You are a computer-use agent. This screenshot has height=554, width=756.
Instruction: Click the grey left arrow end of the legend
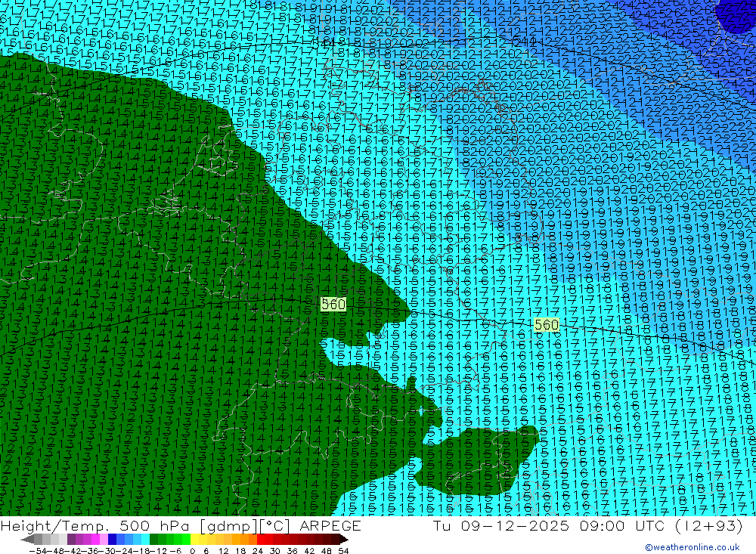pyautogui.click(x=27, y=540)
